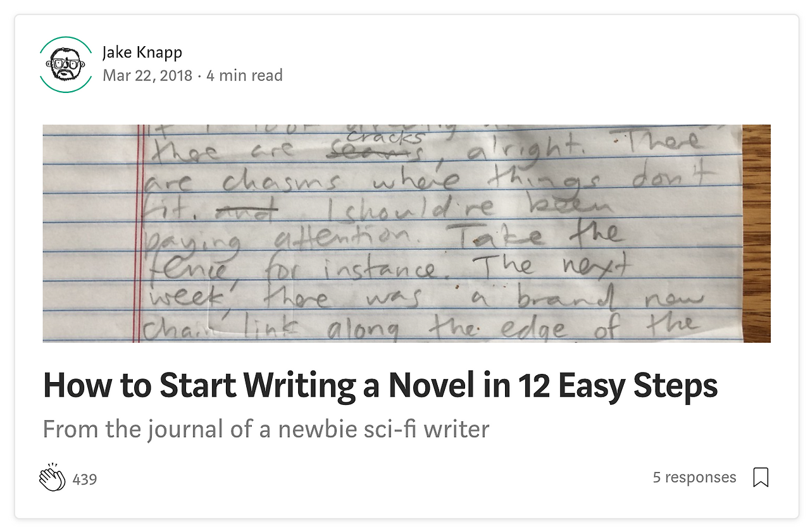This screenshot has height=532, width=810.
Task: Click the 4 min read label
Action: (x=244, y=76)
